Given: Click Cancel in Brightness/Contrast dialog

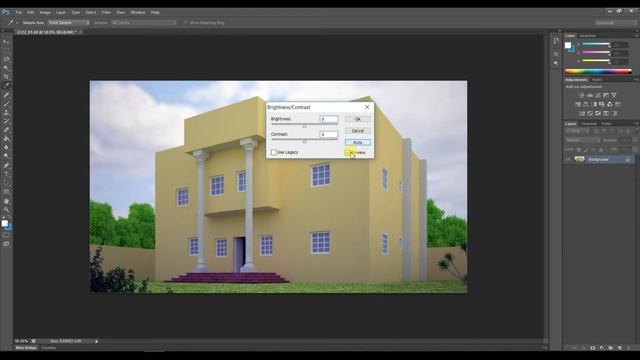Looking at the screenshot, I should (x=358, y=131).
